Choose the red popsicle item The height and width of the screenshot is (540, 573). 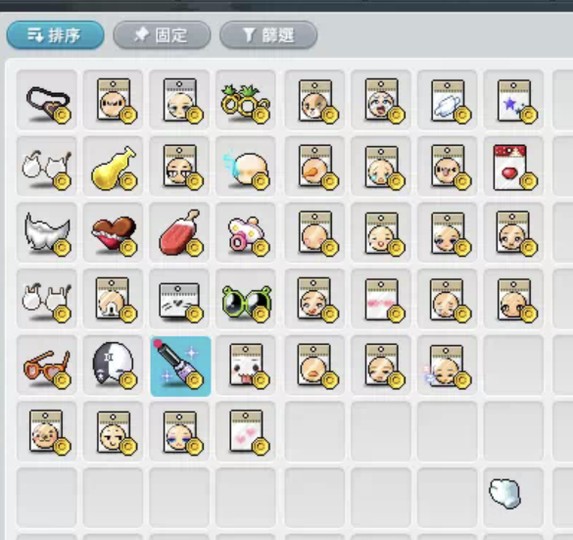tap(180, 232)
